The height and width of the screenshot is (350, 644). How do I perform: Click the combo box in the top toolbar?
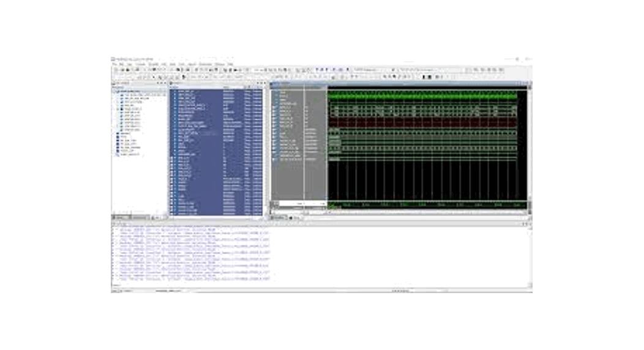375,70
